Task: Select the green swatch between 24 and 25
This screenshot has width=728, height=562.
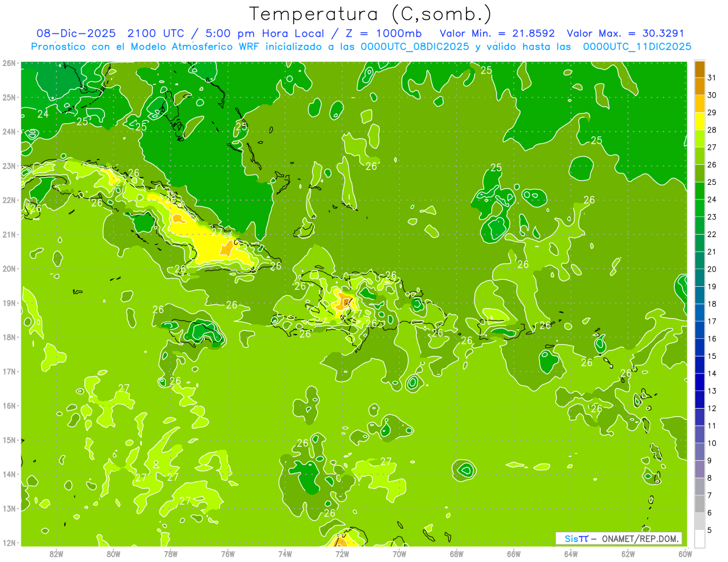Action: [x=699, y=191]
